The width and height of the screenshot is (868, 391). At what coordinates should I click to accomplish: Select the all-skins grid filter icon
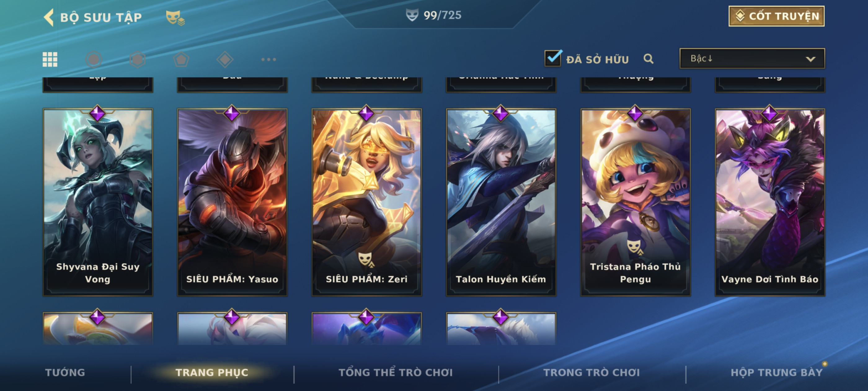click(50, 59)
